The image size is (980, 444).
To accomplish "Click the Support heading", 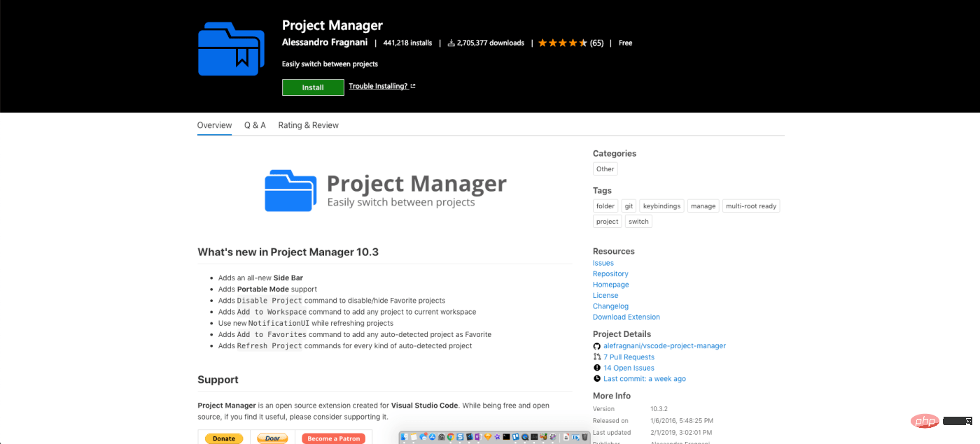I will click(x=218, y=380).
